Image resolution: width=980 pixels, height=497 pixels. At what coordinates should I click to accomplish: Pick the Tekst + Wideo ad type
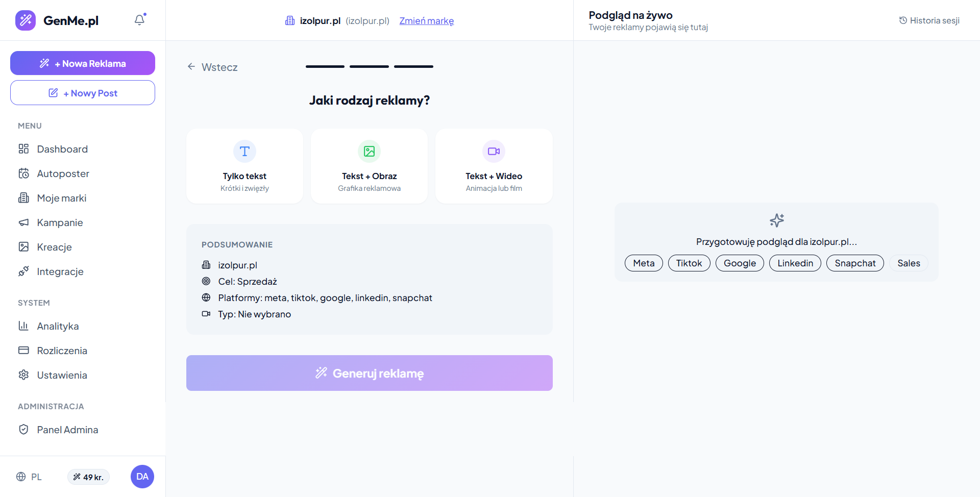[494, 166]
